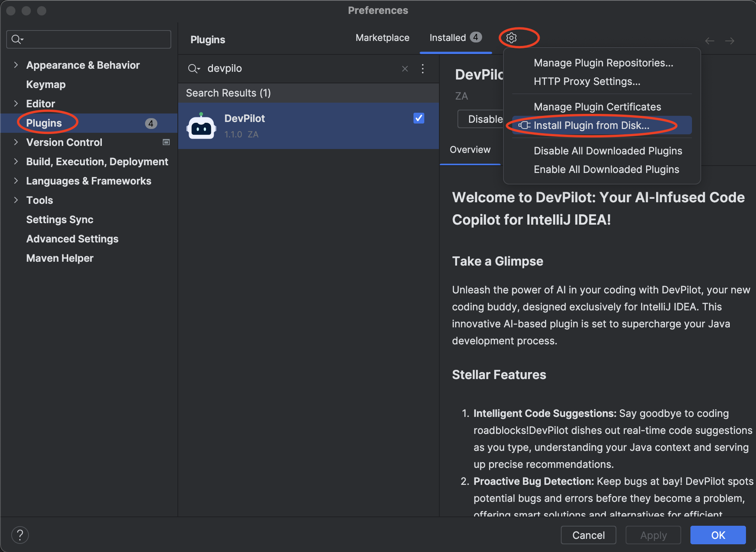Viewport: 756px width, 552px height.
Task: Switch to the Marketplace tab
Action: coord(382,38)
